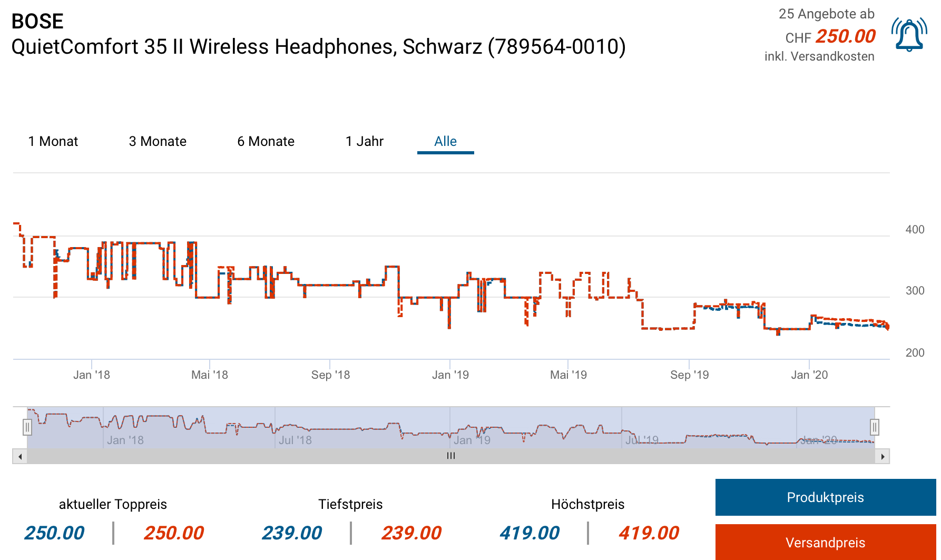Click the Jul '18 navigator label
The image size is (941, 560).
click(295, 440)
